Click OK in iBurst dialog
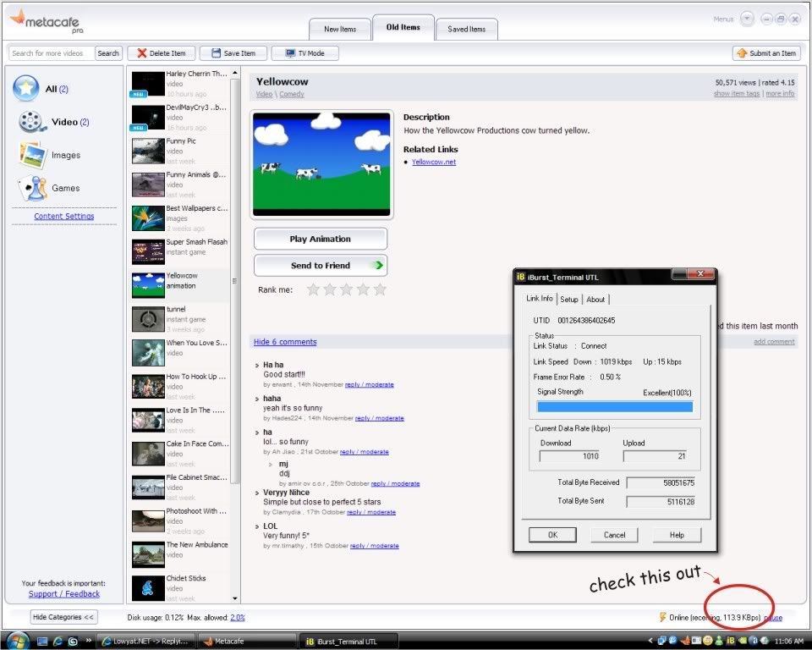 552,535
